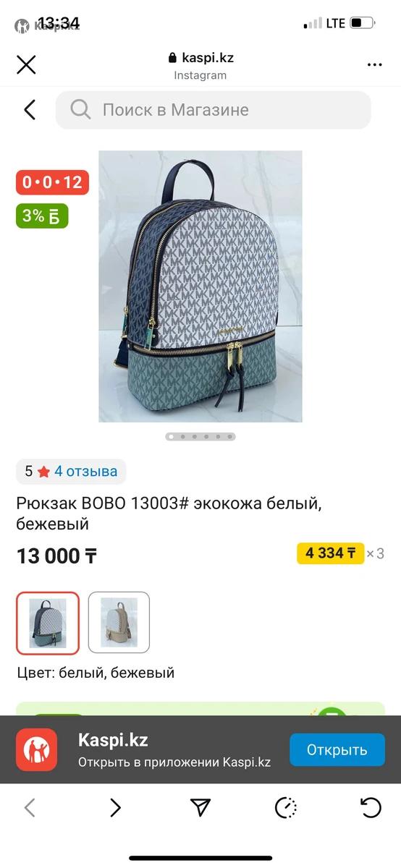Navigate forward with bottom toolbar right arrow
The image size is (401, 868).
pyautogui.click(x=115, y=808)
